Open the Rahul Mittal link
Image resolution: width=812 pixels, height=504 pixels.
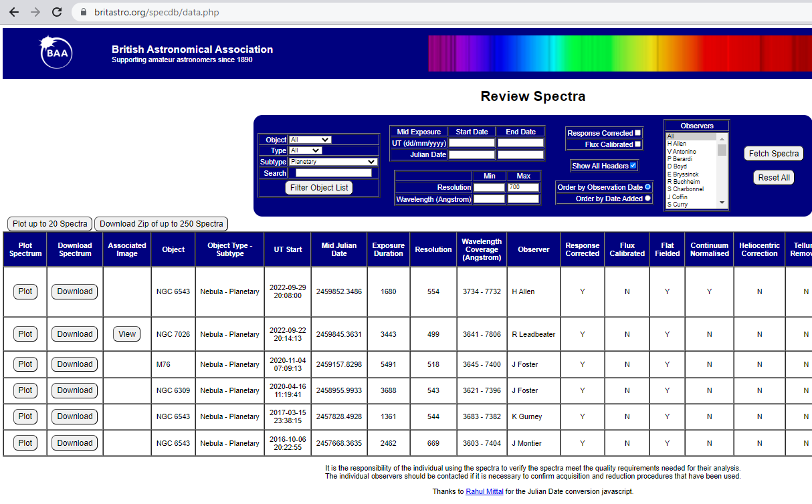click(484, 492)
